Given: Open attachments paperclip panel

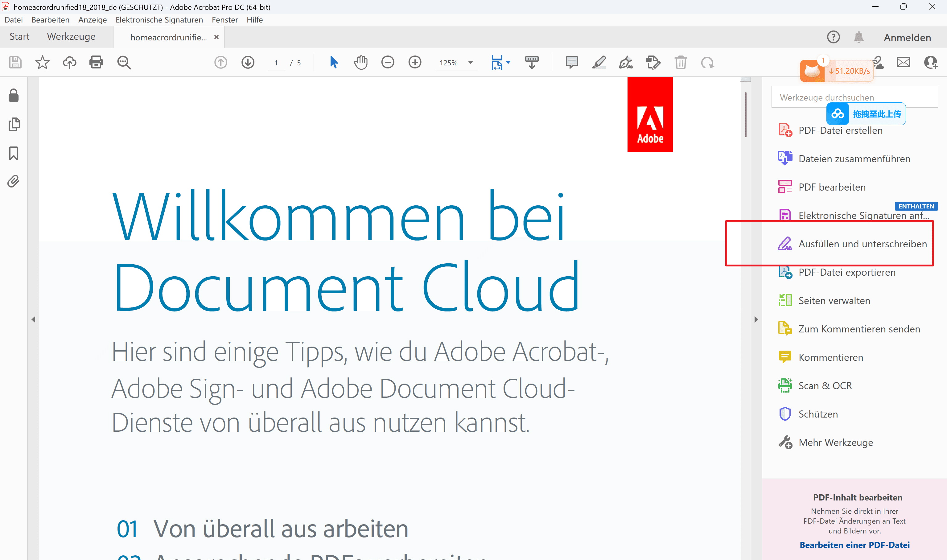Looking at the screenshot, I should click(x=13, y=182).
